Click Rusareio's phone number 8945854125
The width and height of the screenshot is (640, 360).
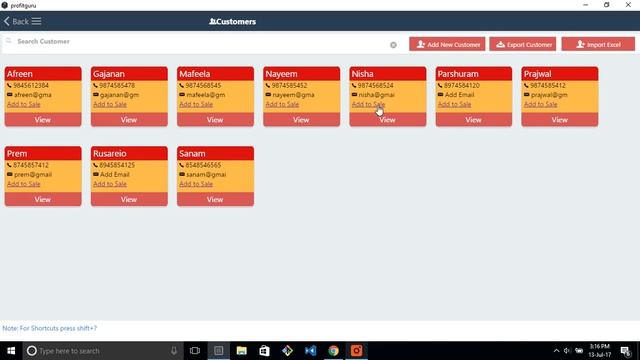click(x=117, y=165)
